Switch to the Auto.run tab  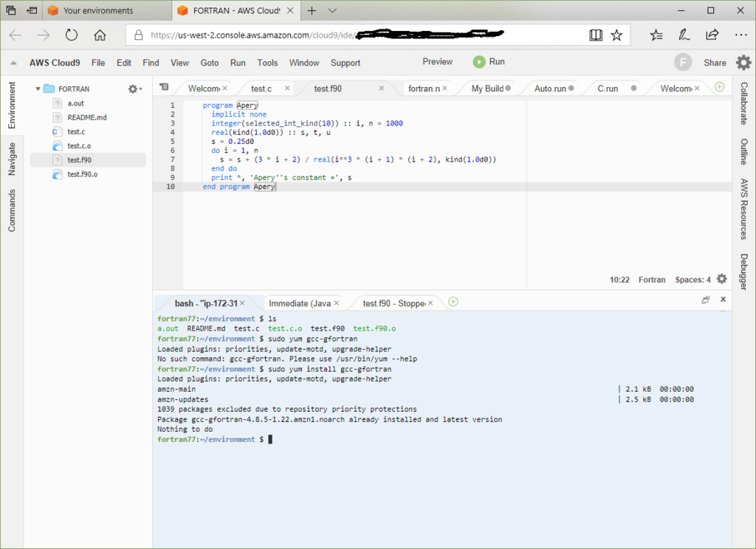(x=549, y=89)
